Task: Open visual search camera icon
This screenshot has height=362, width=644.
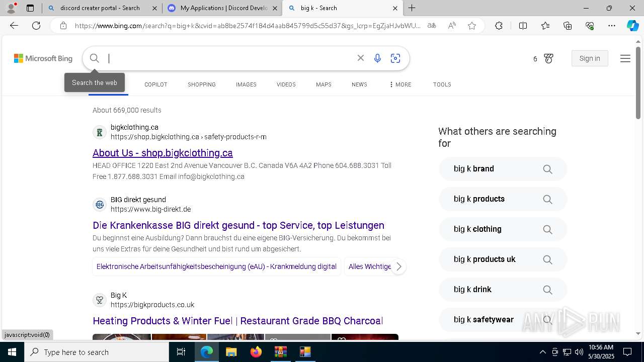Action: 395,58
